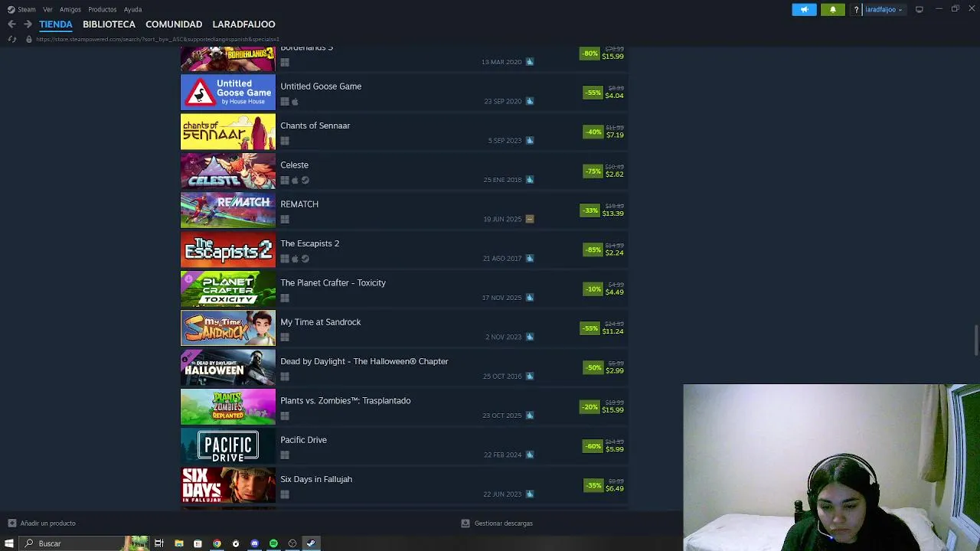Click the -75% discount badge on Celeste

coord(593,171)
